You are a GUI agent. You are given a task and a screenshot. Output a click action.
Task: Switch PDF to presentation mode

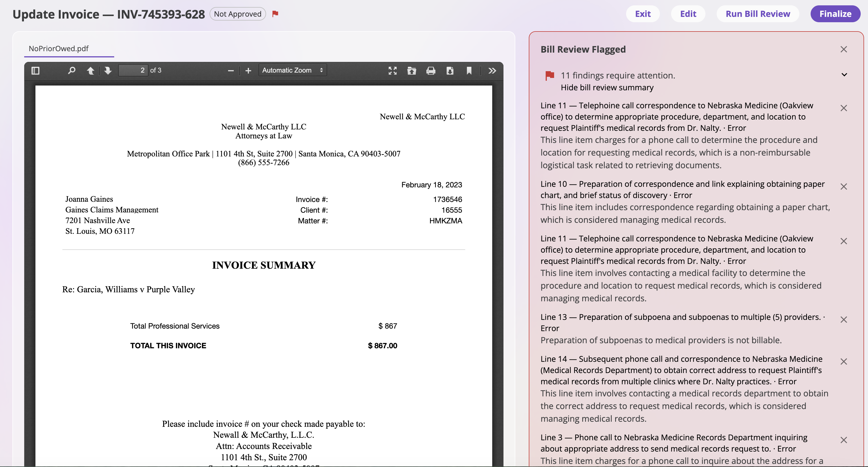click(x=393, y=70)
